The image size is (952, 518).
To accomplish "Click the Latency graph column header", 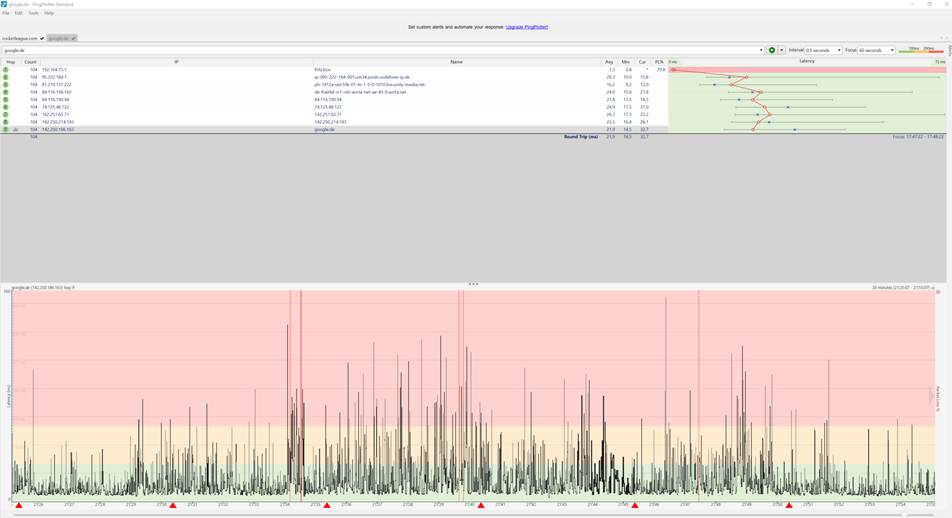I will coord(807,61).
